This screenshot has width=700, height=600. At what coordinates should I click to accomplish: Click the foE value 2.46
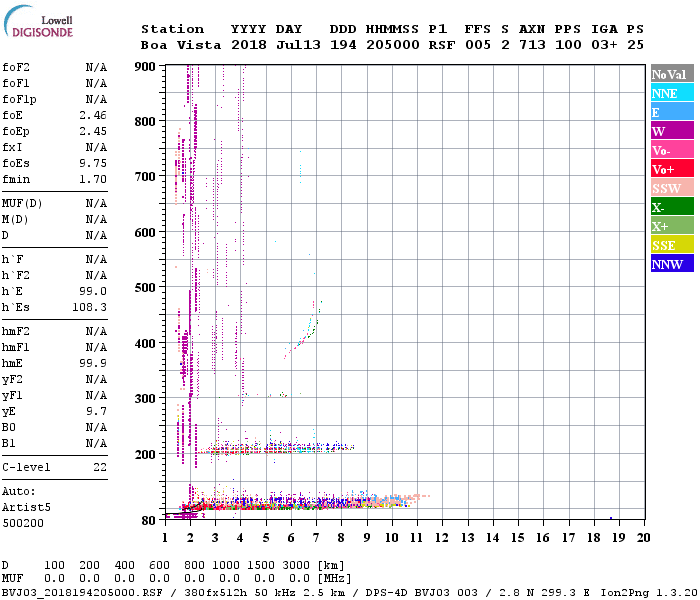(x=93, y=115)
